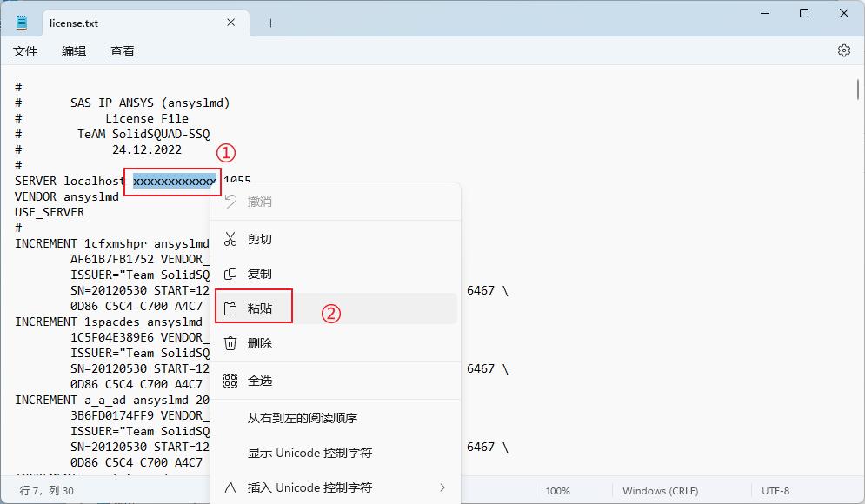The width and height of the screenshot is (865, 504).
Task: Click the Copy icon in context menu
Action: pyautogui.click(x=230, y=274)
